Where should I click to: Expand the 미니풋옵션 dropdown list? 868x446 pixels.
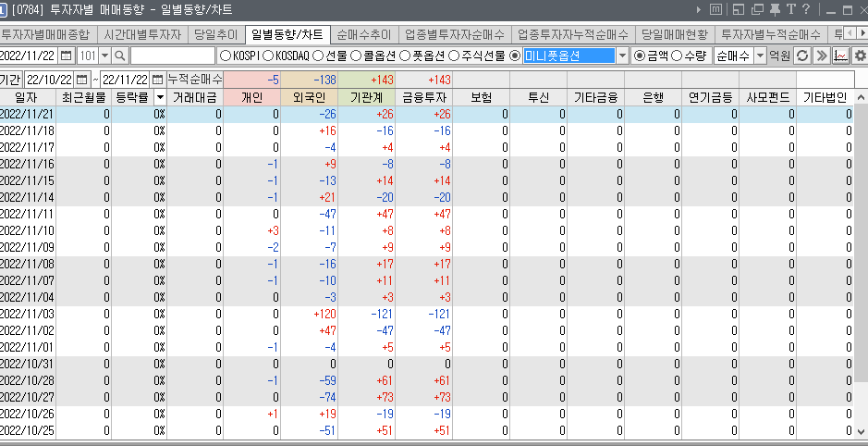622,56
